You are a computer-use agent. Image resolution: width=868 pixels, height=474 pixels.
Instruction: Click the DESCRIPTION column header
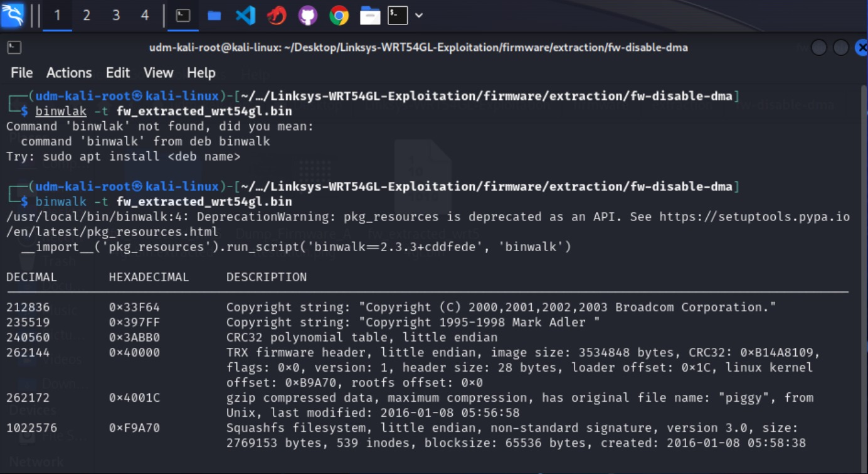click(x=267, y=277)
